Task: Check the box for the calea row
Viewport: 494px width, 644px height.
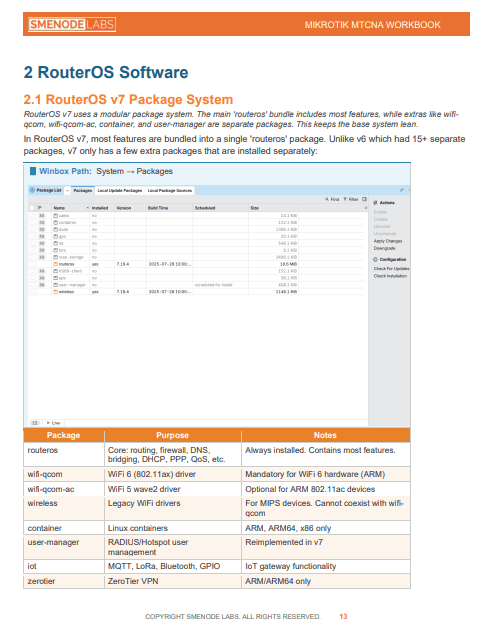Action: 32,215
